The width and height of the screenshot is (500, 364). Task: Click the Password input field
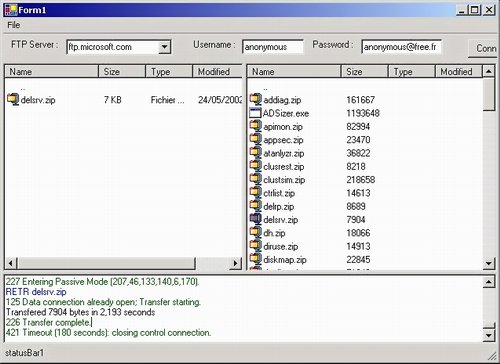tap(402, 47)
